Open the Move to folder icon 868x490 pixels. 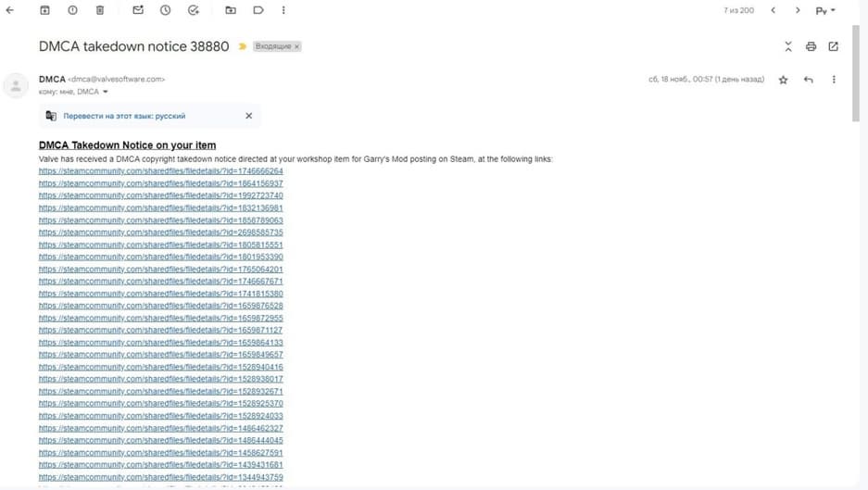point(231,10)
